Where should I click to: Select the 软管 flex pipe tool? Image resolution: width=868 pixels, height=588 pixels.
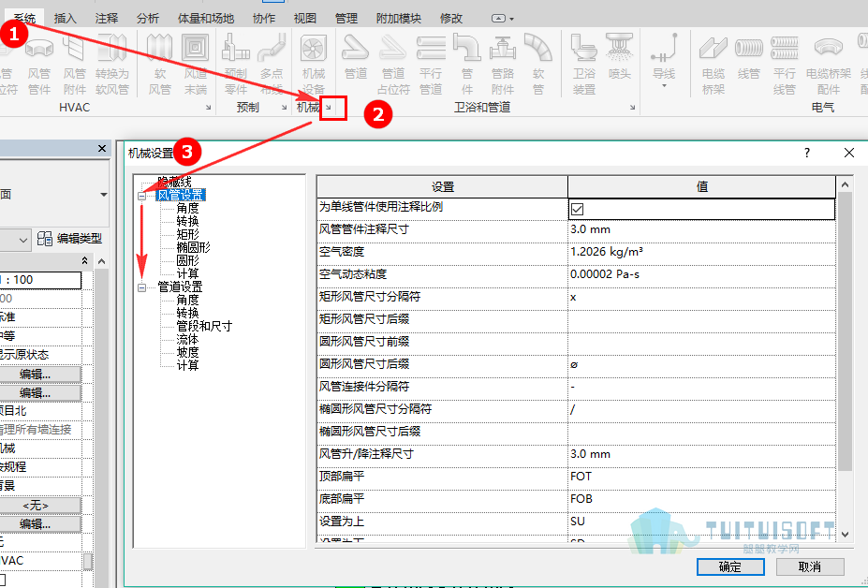point(538,65)
